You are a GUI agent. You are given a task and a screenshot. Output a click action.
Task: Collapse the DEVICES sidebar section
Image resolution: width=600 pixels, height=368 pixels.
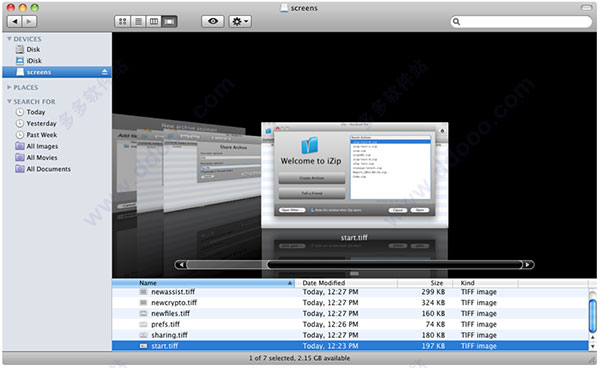[9, 39]
